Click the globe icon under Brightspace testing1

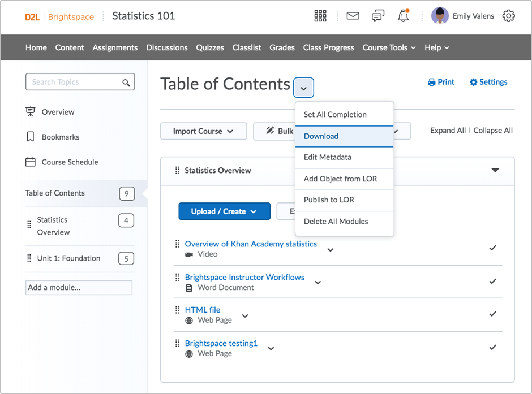tap(189, 354)
